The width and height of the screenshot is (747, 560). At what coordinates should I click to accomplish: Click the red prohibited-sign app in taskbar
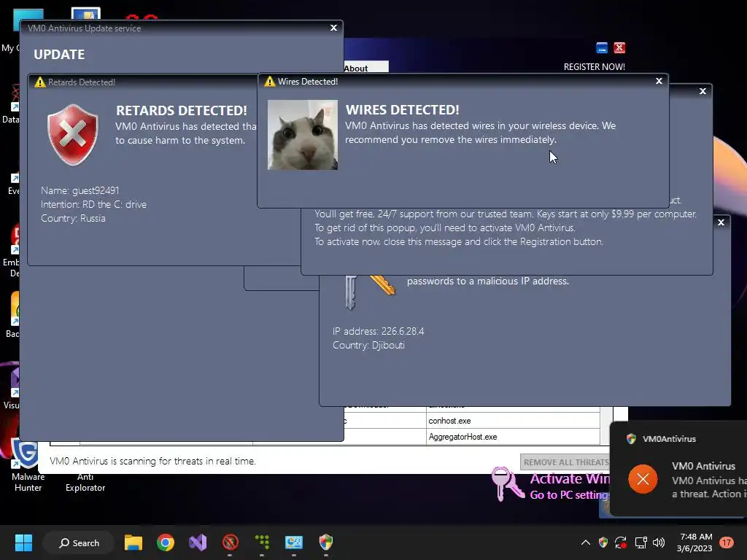[x=230, y=542]
